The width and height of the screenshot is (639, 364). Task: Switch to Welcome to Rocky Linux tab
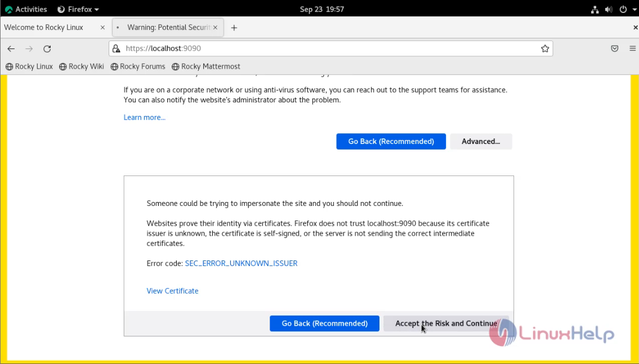coord(55,27)
